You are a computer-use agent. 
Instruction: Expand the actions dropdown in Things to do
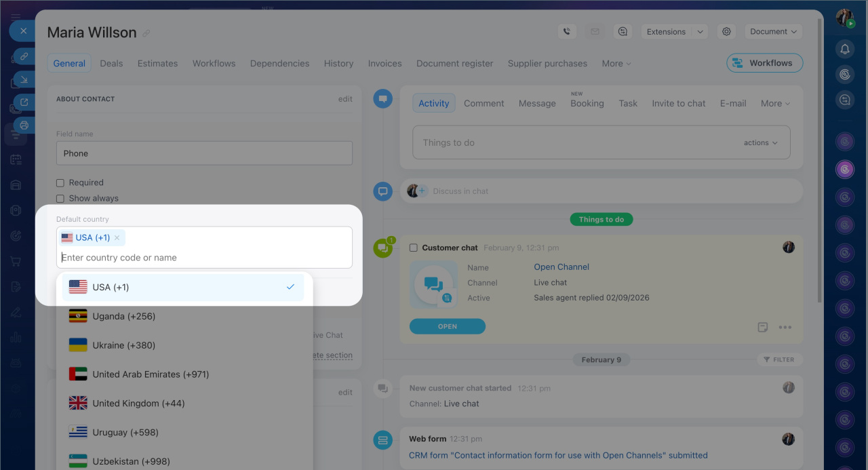pos(760,142)
